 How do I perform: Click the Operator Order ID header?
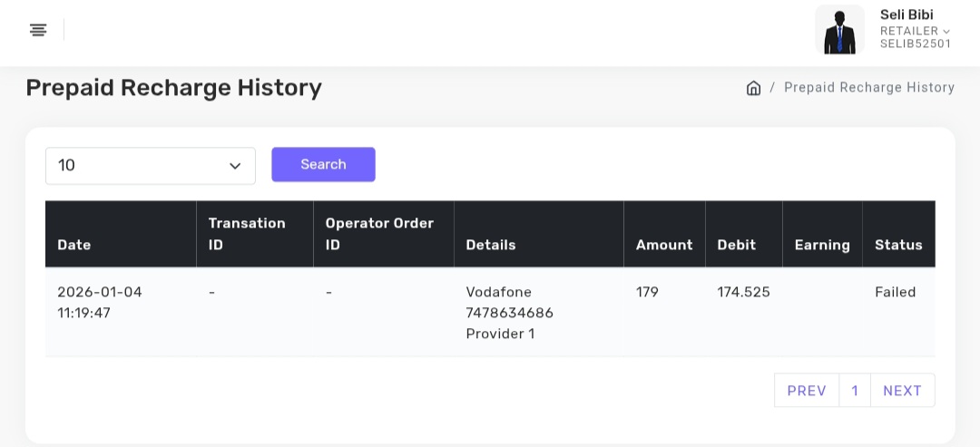379,234
